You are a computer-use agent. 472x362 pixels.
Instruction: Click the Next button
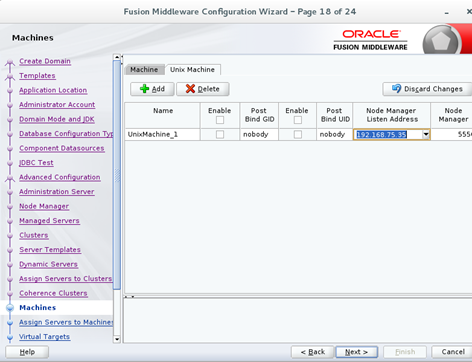(356, 352)
